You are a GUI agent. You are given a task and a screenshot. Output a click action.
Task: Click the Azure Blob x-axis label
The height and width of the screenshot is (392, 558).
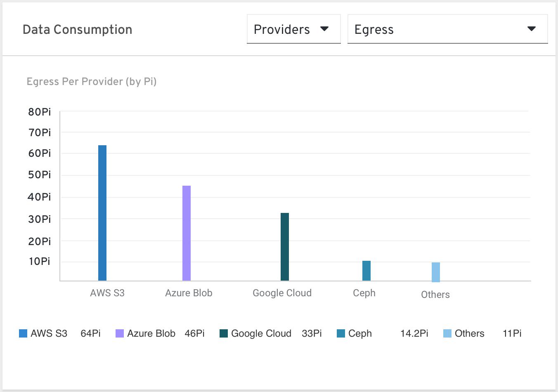[189, 293]
